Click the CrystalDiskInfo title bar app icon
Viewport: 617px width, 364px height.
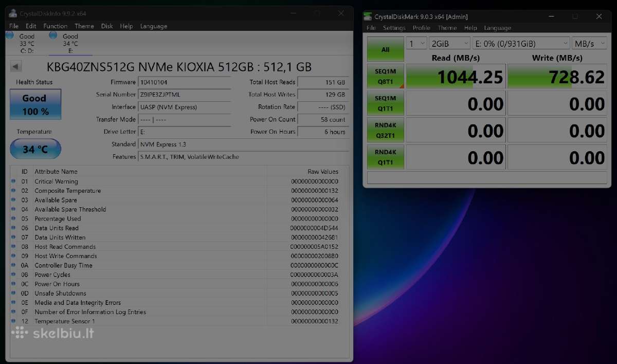click(x=13, y=13)
